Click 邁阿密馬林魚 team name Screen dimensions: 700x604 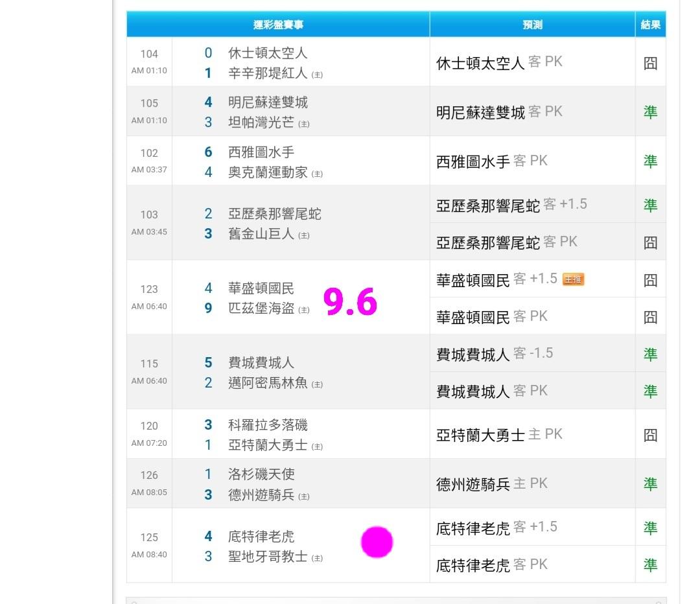268,382
